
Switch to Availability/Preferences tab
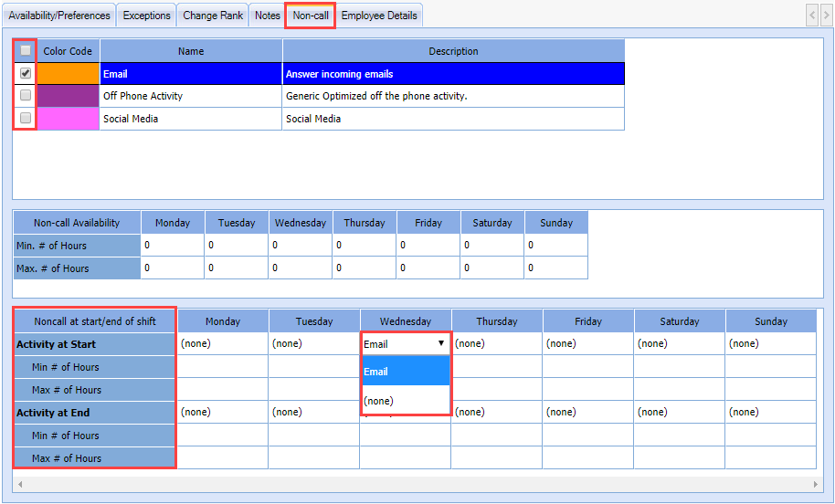(x=59, y=16)
